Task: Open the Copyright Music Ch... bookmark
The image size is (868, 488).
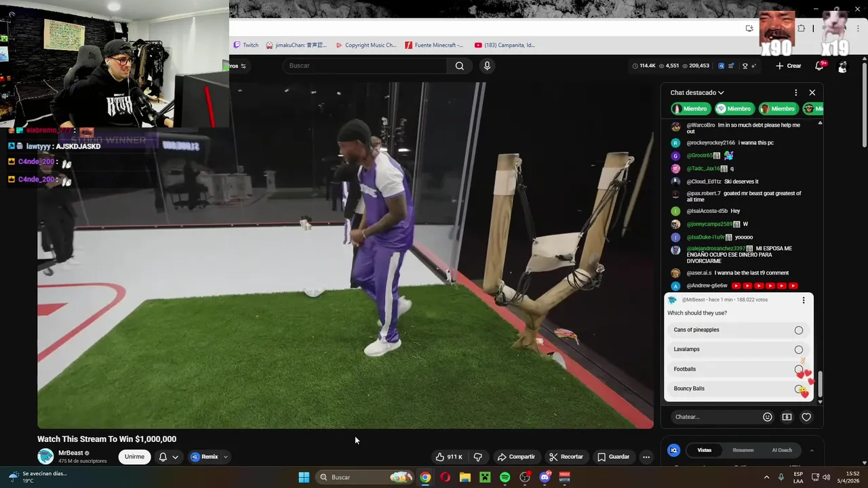Action: coord(366,45)
